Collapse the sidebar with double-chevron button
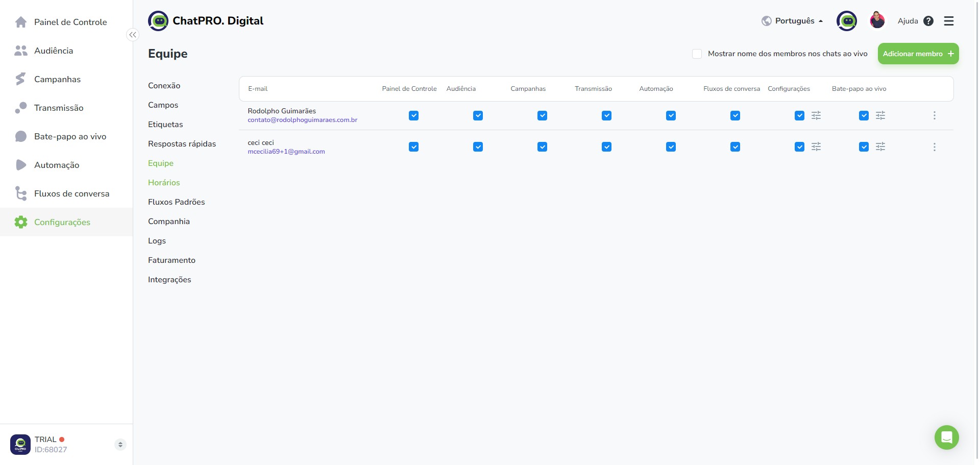980x465 pixels. coord(133,35)
